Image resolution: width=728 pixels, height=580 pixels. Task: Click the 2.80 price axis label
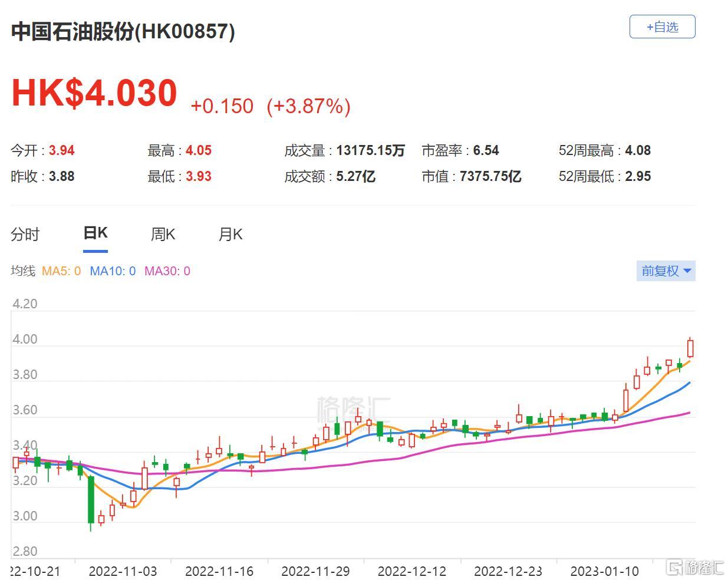[x=25, y=552]
